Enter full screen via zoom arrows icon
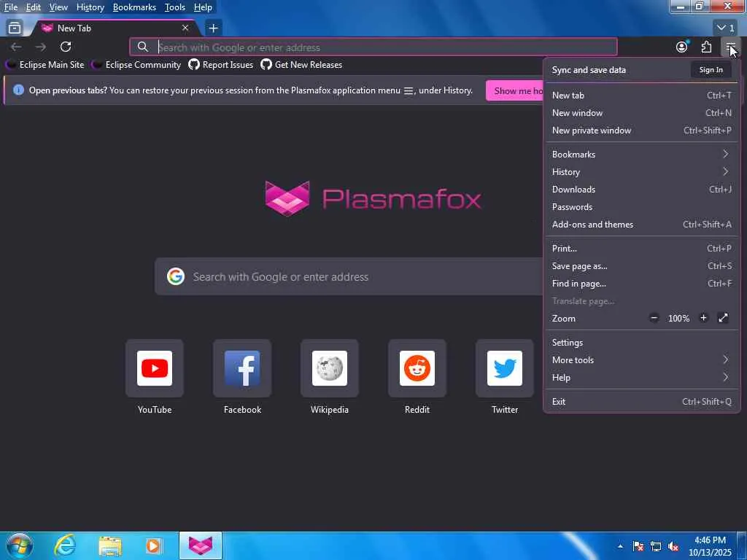The height and width of the screenshot is (560, 747). click(x=723, y=318)
